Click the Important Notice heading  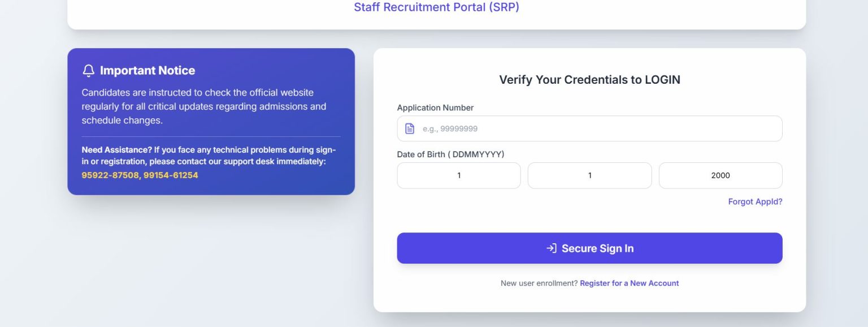point(147,70)
